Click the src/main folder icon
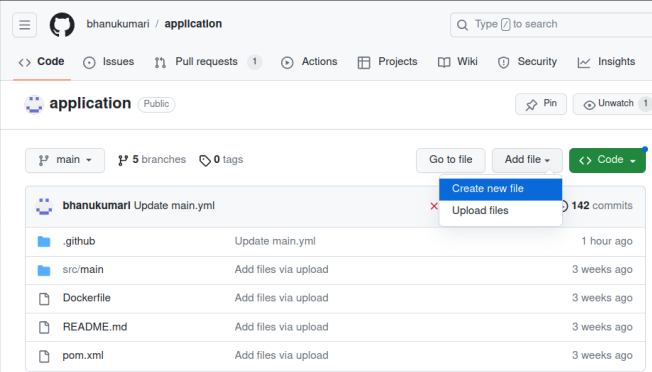 44,270
